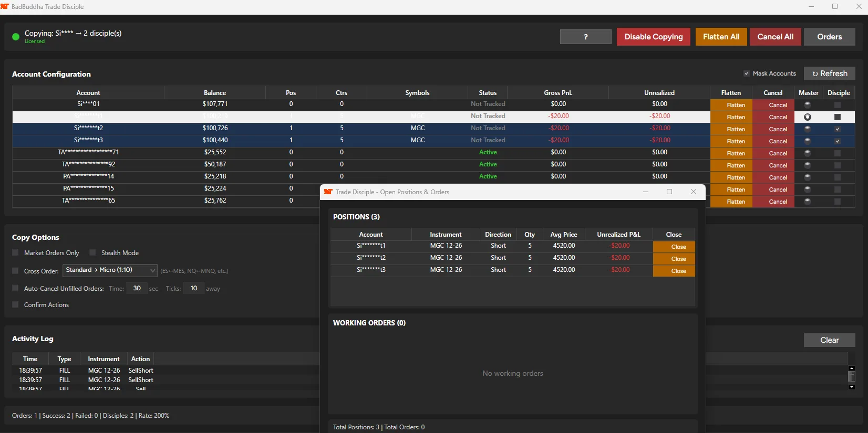Click the Trade Disciple window logo icon

point(328,192)
